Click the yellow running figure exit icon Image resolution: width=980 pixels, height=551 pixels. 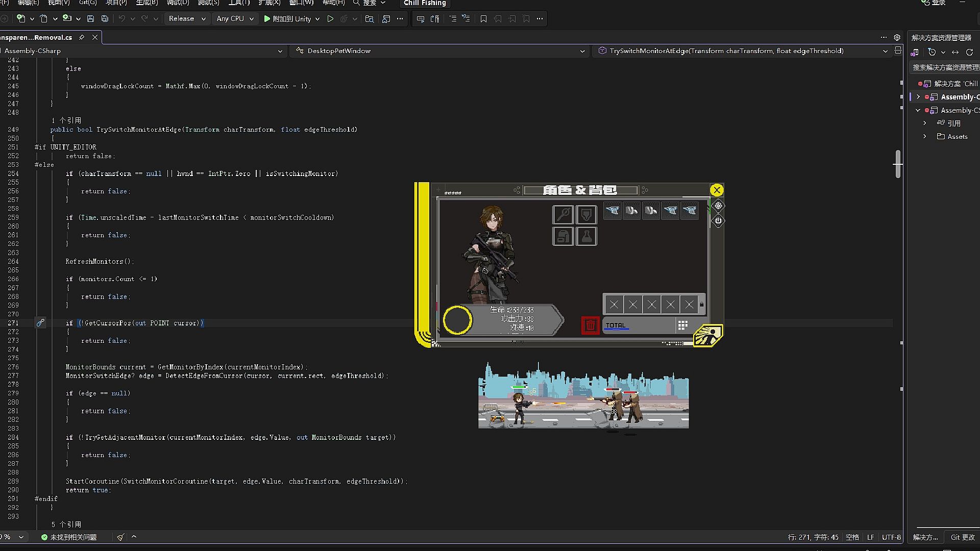tap(708, 336)
